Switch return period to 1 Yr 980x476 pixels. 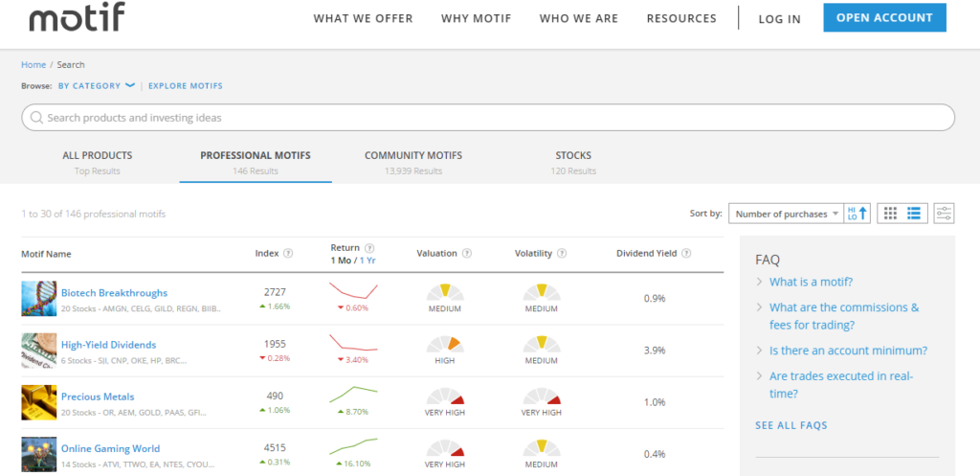pyautogui.click(x=367, y=261)
